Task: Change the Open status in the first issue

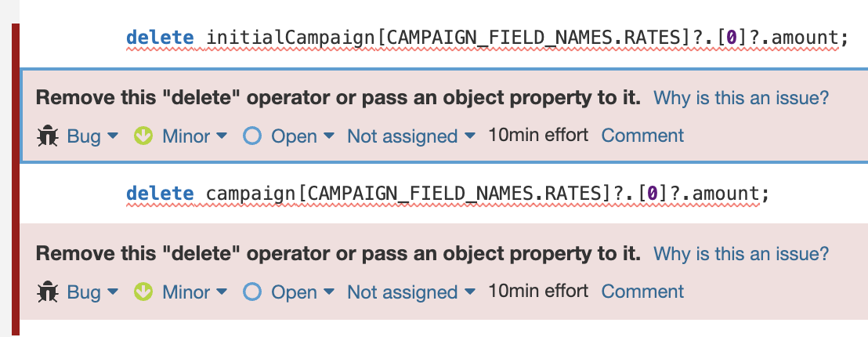Action: (302, 136)
